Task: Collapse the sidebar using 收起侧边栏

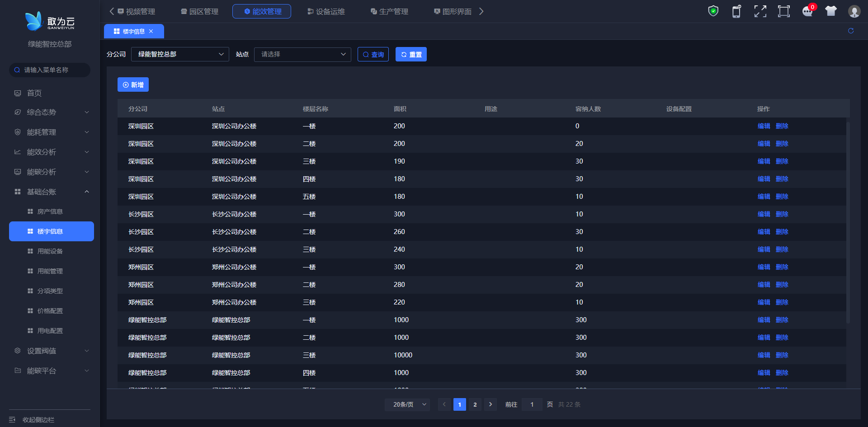Action: pos(38,420)
